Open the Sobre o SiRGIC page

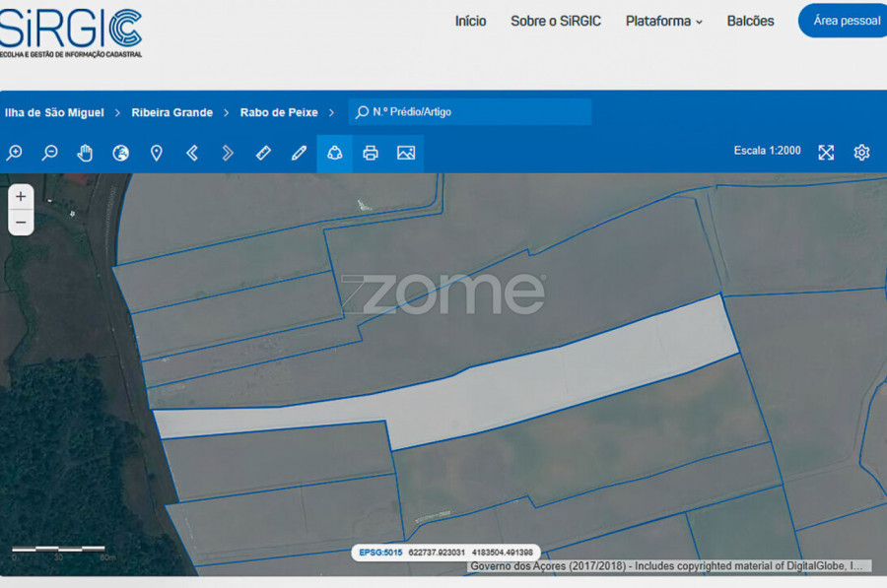(x=556, y=21)
